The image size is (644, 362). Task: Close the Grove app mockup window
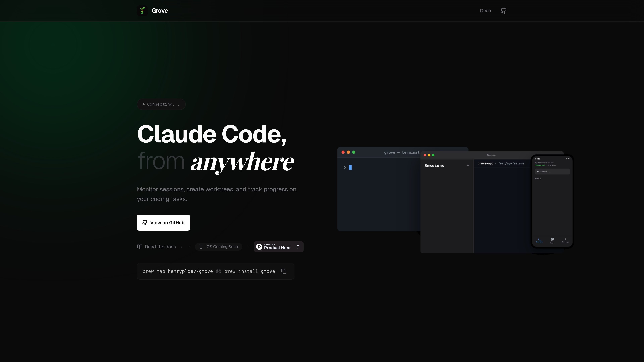pos(425,155)
